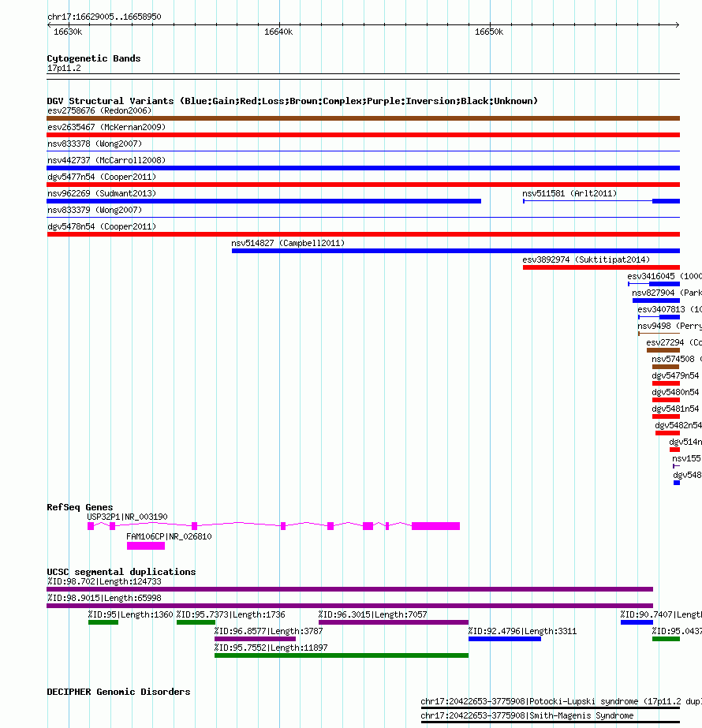This screenshot has width=702, height=728.
Task: Open the %ID:98.702|Length:124733 duplication label
Action: 104,581
